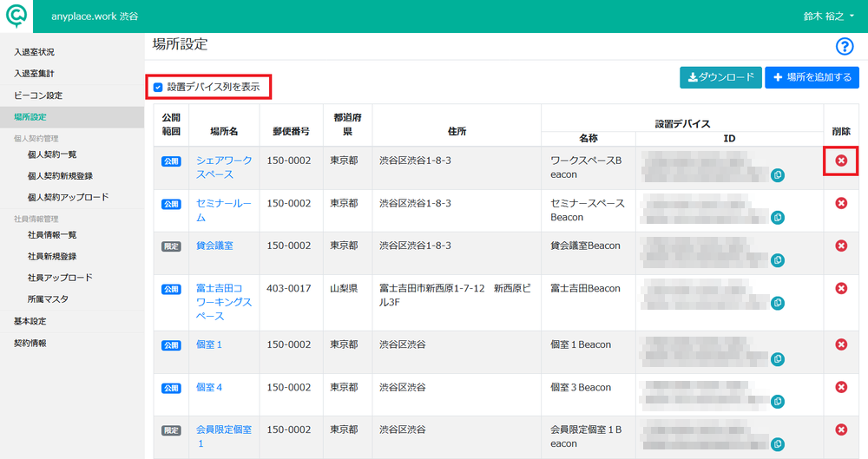Screen dimensions: 868x459
Task: Open 個室１ location link
Action: click(209, 344)
